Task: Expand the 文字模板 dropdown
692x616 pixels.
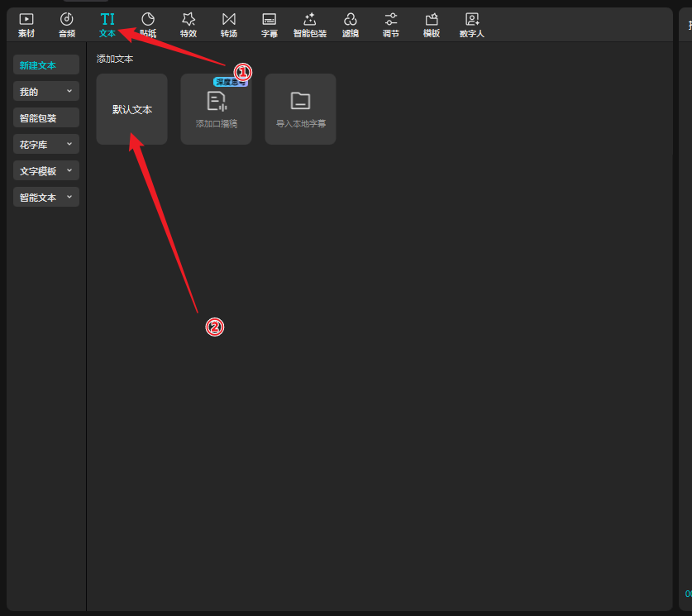Action: click(x=46, y=171)
